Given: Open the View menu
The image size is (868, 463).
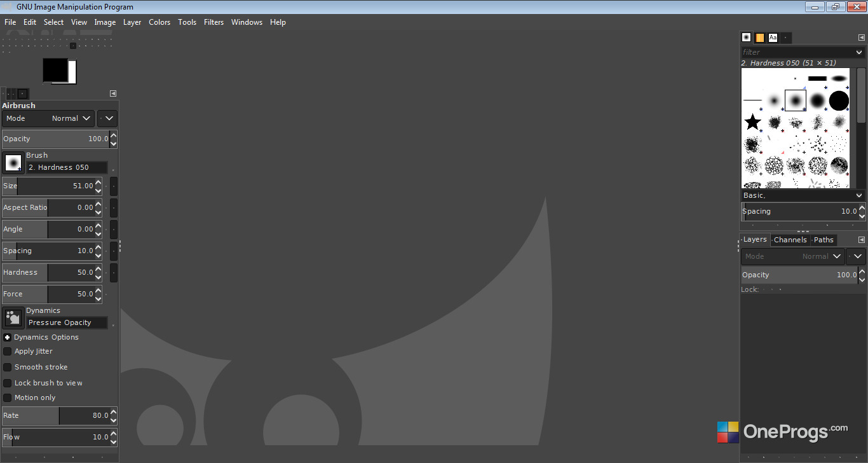Looking at the screenshot, I should 79,22.
